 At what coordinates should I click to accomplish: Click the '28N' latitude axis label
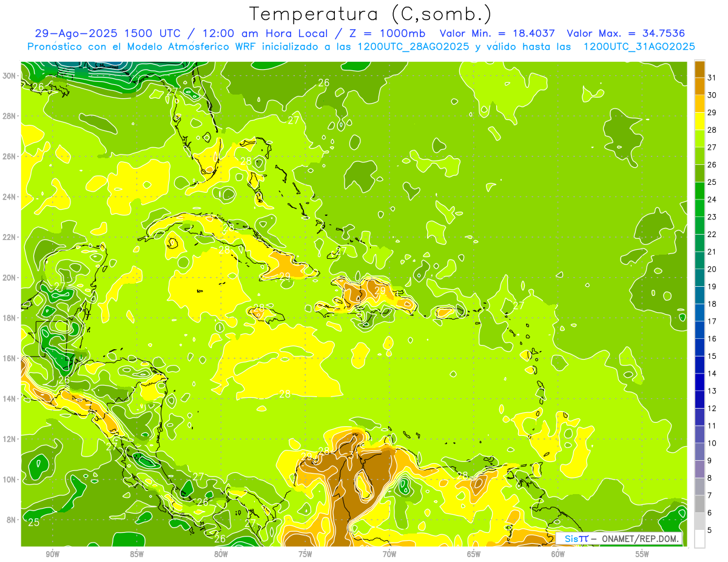(x=9, y=116)
